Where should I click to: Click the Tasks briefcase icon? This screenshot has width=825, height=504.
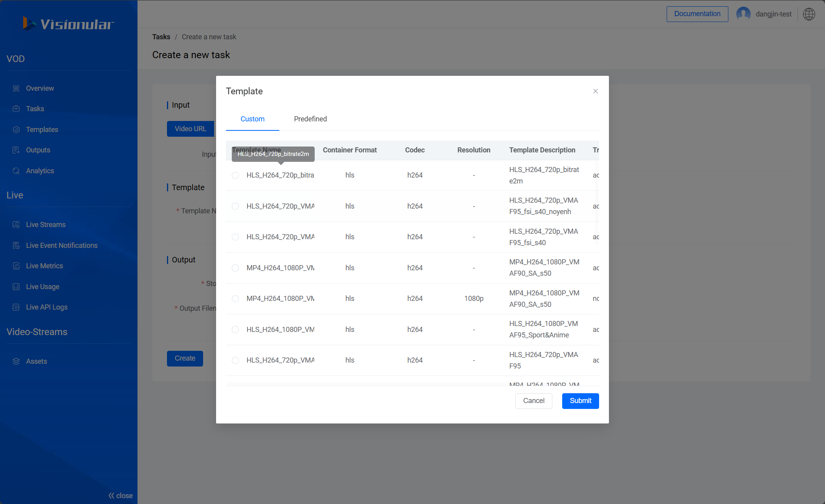tap(16, 109)
